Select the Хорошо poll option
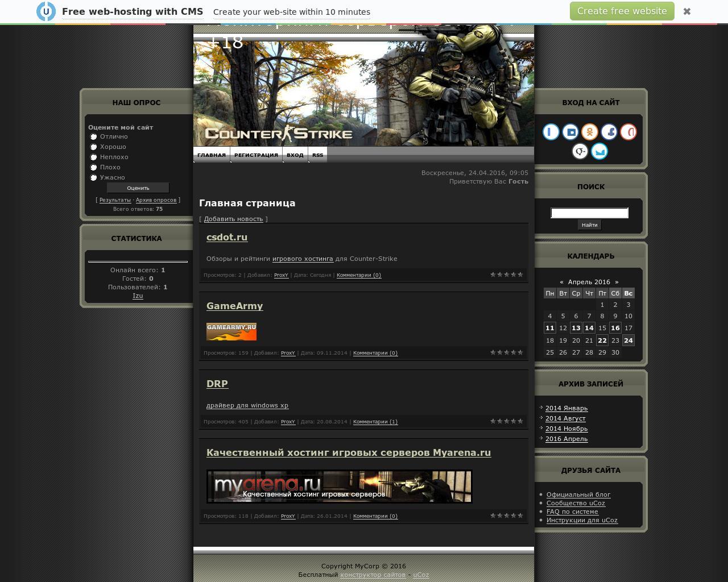 pos(94,147)
